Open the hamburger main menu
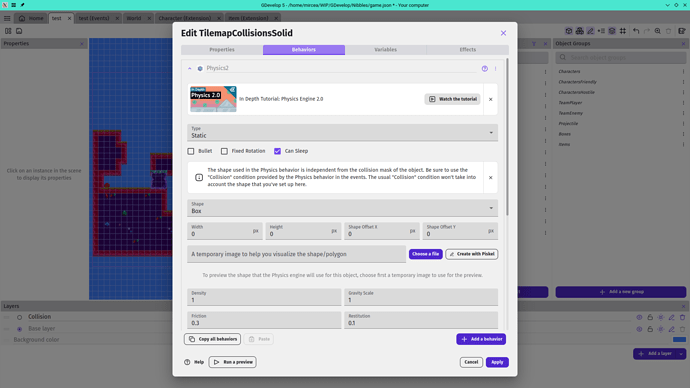Image resolution: width=690 pixels, height=388 pixels. click(7, 18)
